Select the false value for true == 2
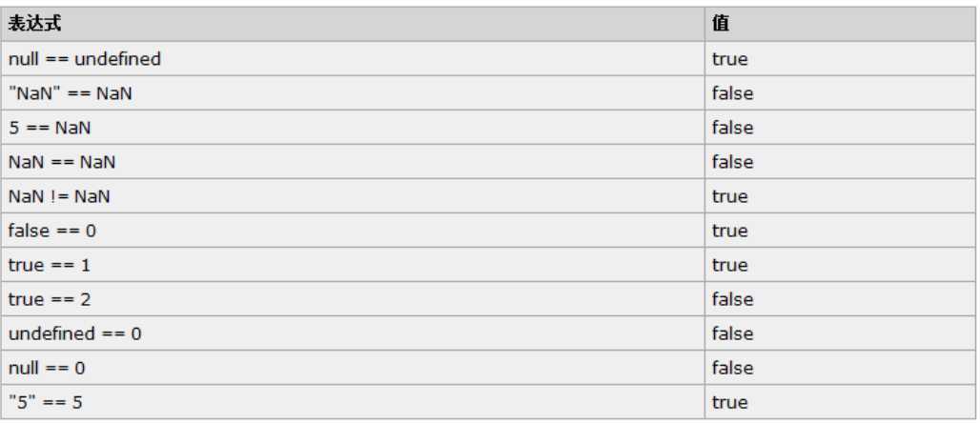Image resolution: width=980 pixels, height=423 pixels. tap(840, 299)
